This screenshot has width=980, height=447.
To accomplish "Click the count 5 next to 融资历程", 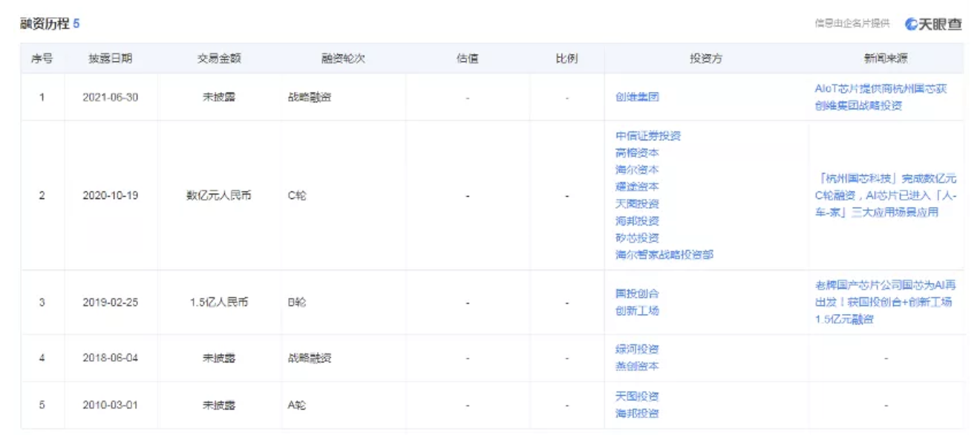I will coord(76,24).
